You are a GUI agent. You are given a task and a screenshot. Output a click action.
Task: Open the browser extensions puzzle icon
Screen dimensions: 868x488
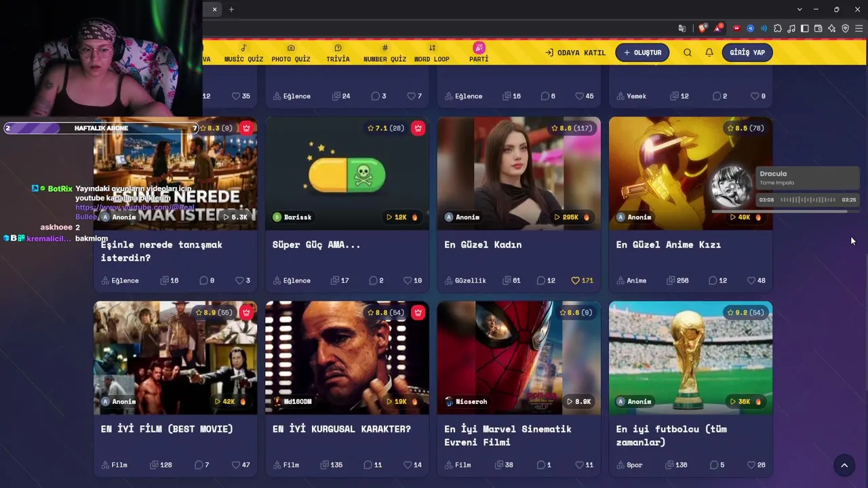click(778, 28)
